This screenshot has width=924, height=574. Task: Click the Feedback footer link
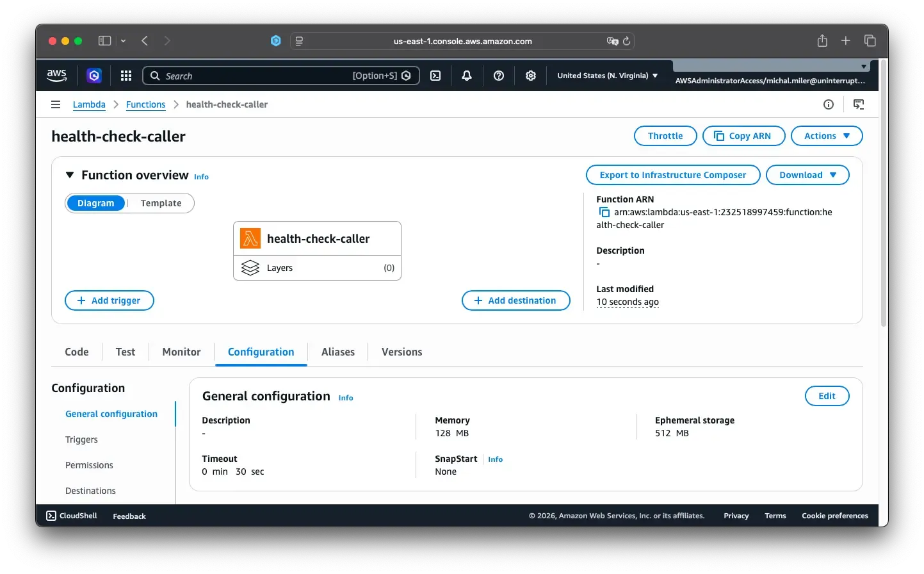click(x=129, y=516)
